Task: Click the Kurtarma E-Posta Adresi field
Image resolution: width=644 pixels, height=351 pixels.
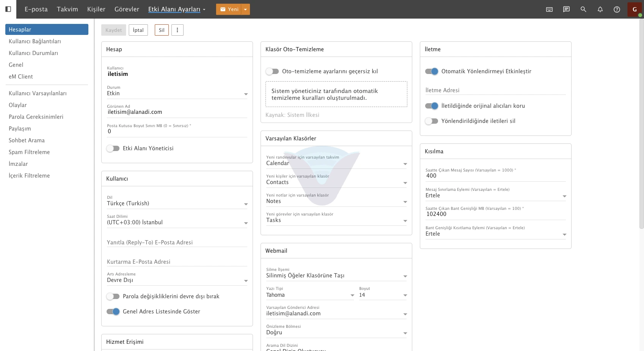Action: pyautogui.click(x=177, y=262)
